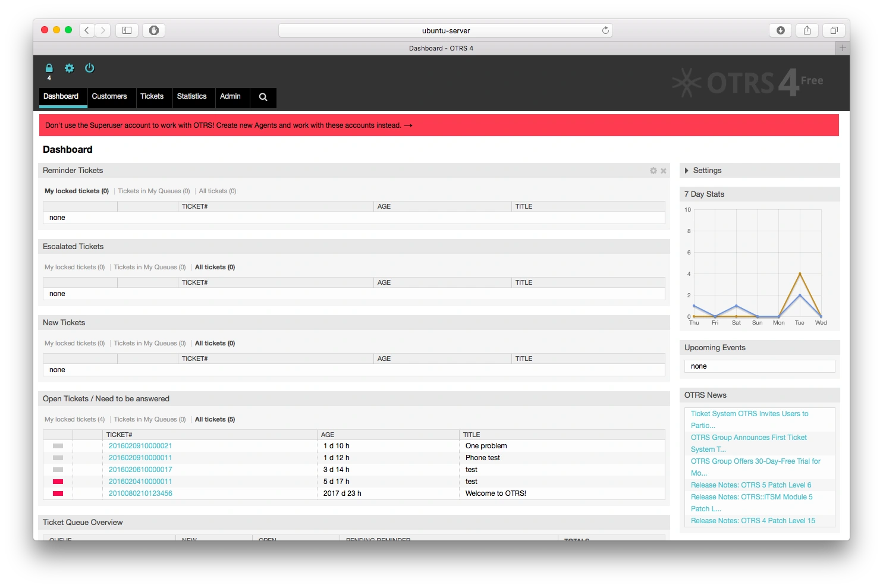Click the ubuntu-server address bar

click(445, 30)
